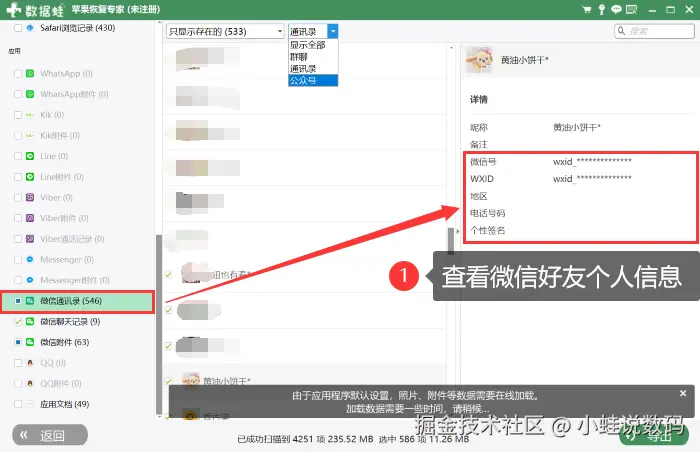Close the loading notification banner

pos(683,393)
